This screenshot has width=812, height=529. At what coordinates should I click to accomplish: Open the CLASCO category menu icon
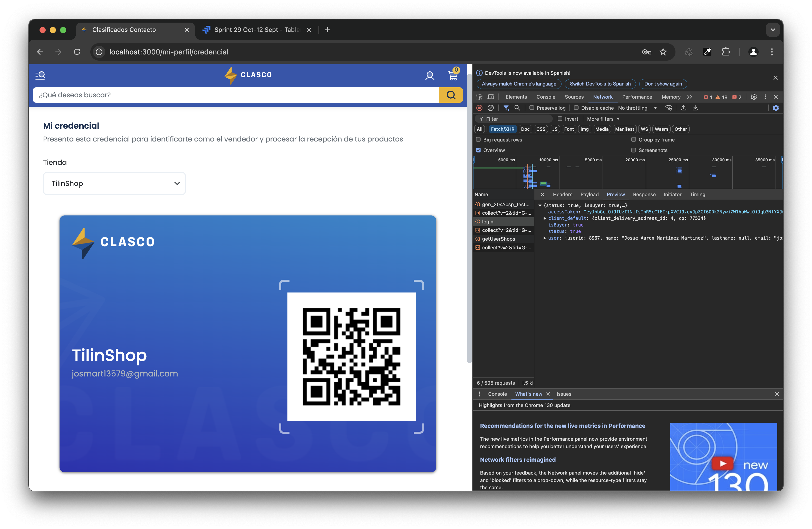click(40, 75)
